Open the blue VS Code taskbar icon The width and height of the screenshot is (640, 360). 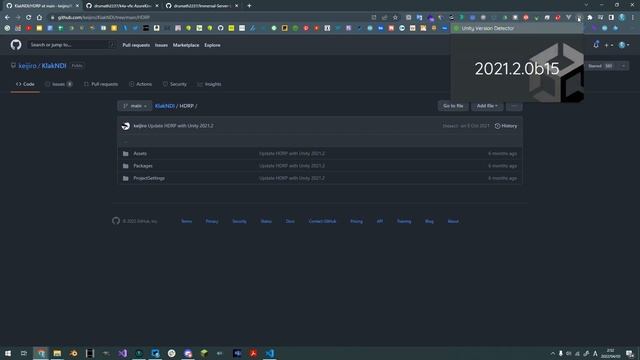point(269,353)
